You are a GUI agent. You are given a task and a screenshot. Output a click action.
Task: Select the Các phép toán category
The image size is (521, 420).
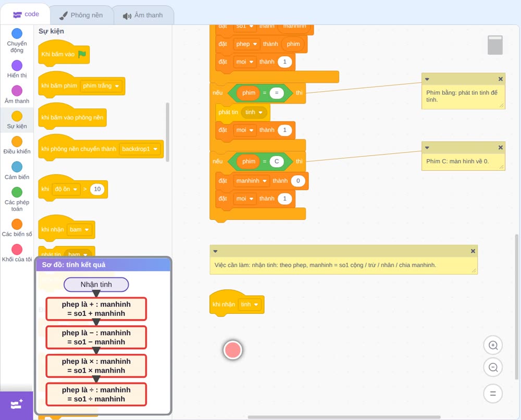click(17, 200)
